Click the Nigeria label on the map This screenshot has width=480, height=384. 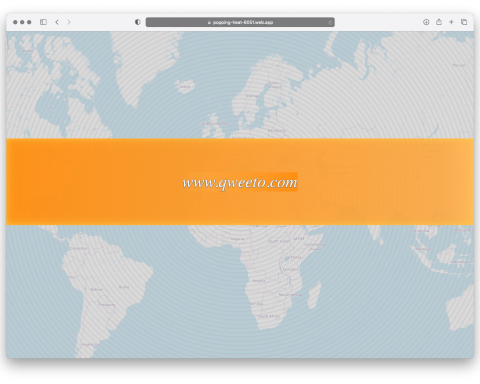tap(237, 239)
